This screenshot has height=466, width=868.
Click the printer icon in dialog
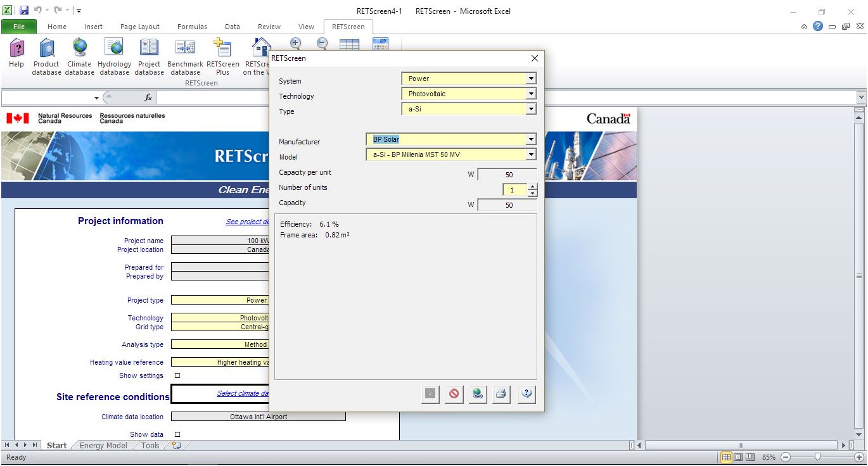point(501,394)
